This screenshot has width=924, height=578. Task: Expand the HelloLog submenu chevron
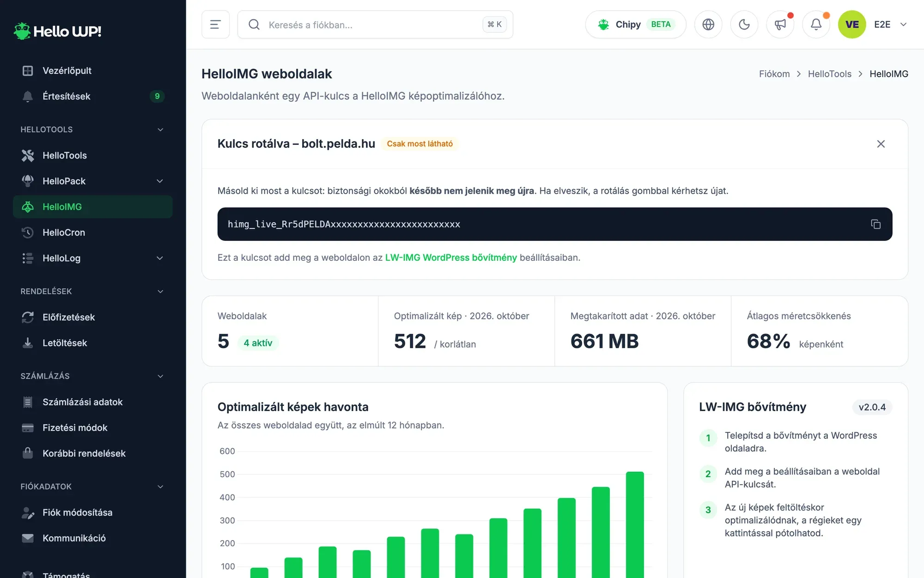(160, 258)
